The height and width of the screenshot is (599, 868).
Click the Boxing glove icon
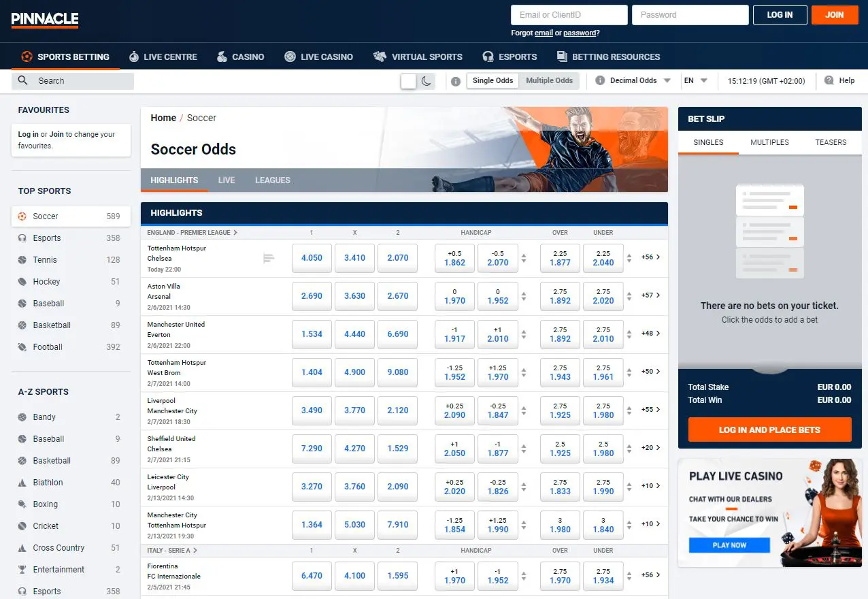(x=22, y=504)
